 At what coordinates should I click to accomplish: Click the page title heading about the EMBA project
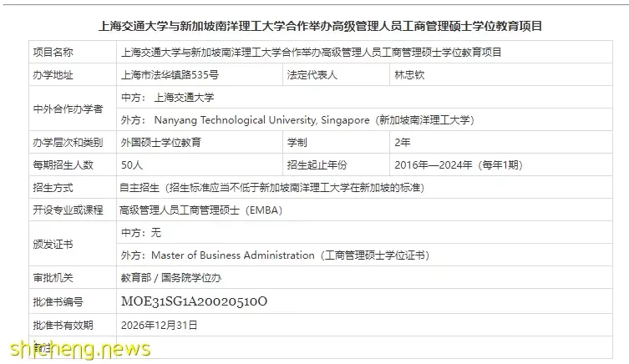tap(320, 26)
